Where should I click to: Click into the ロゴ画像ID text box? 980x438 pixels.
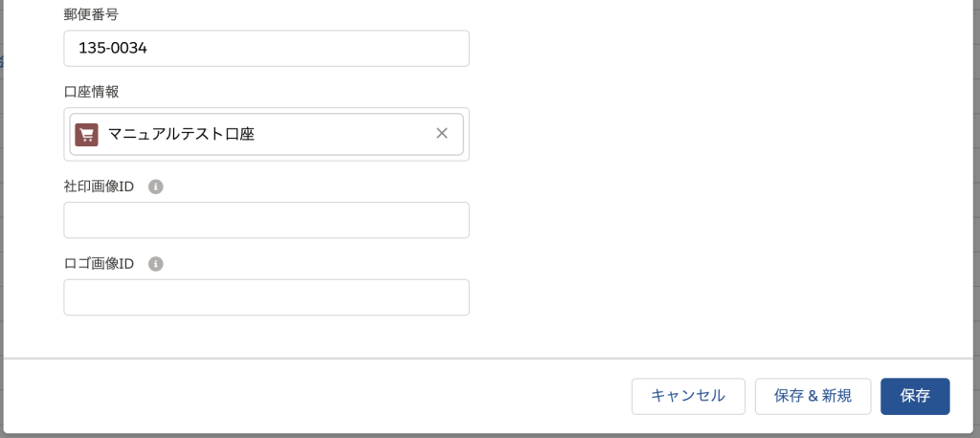(x=266, y=297)
